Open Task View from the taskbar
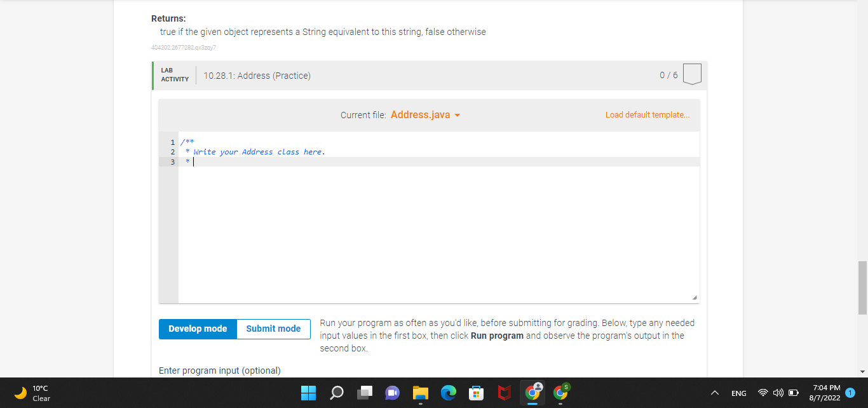 coord(364,393)
